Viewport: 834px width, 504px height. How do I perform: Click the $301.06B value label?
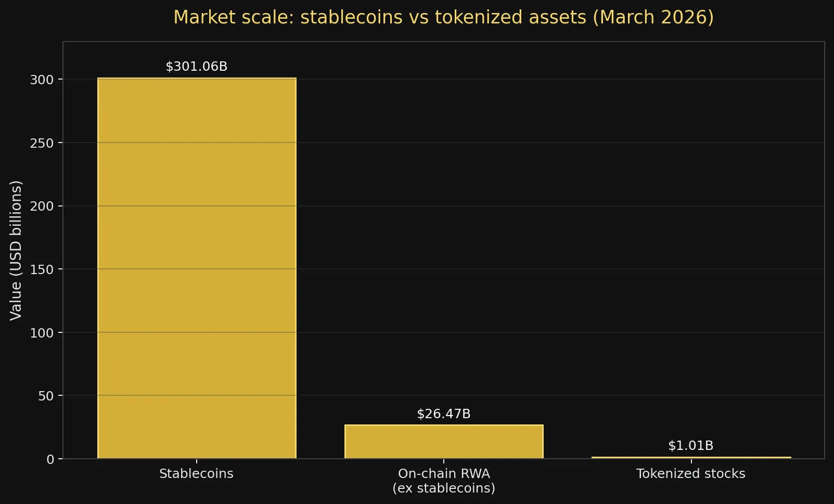click(197, 67)
